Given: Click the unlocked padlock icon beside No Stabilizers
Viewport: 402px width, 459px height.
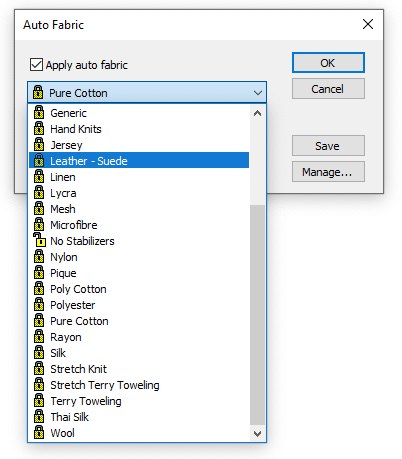Looking at the screenshot, I should click(39, 240).
